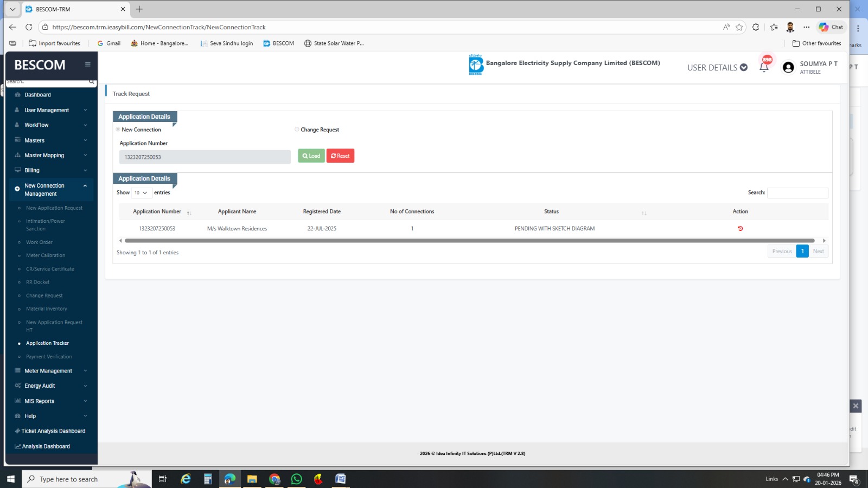Image resolution: width=868 pixels, height=488 pixels.
Task: Open the browser extensions icon
Action: 756,27
